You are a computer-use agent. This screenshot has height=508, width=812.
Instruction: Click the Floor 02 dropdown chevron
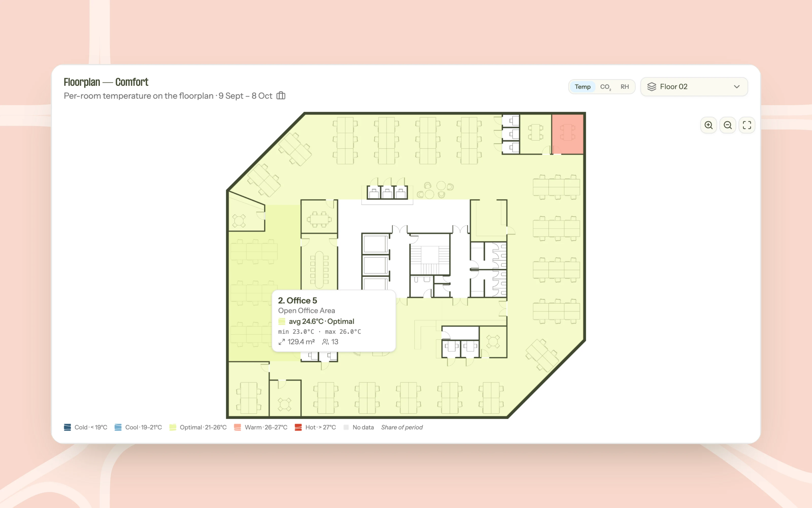tap(737, 87)
